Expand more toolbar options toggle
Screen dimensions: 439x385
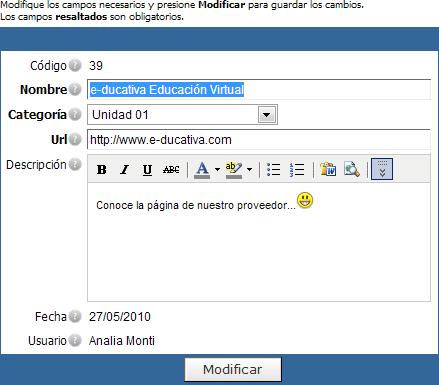pos(382,169)
